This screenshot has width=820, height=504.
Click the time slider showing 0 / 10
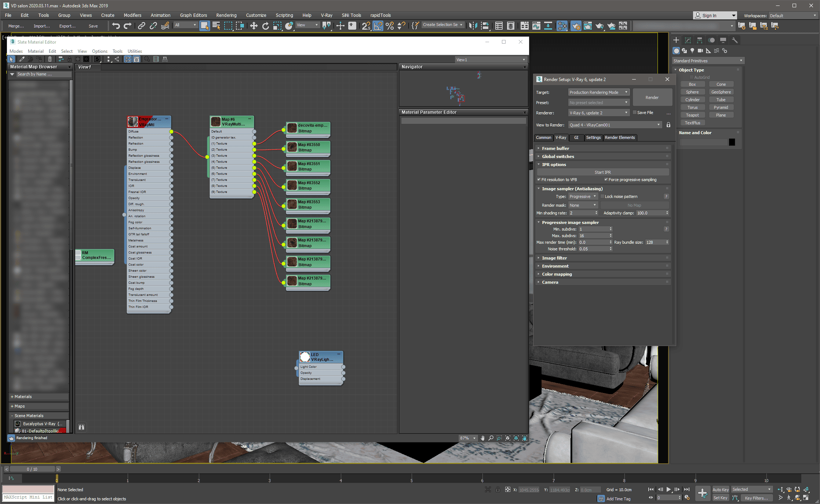(32, 469)
